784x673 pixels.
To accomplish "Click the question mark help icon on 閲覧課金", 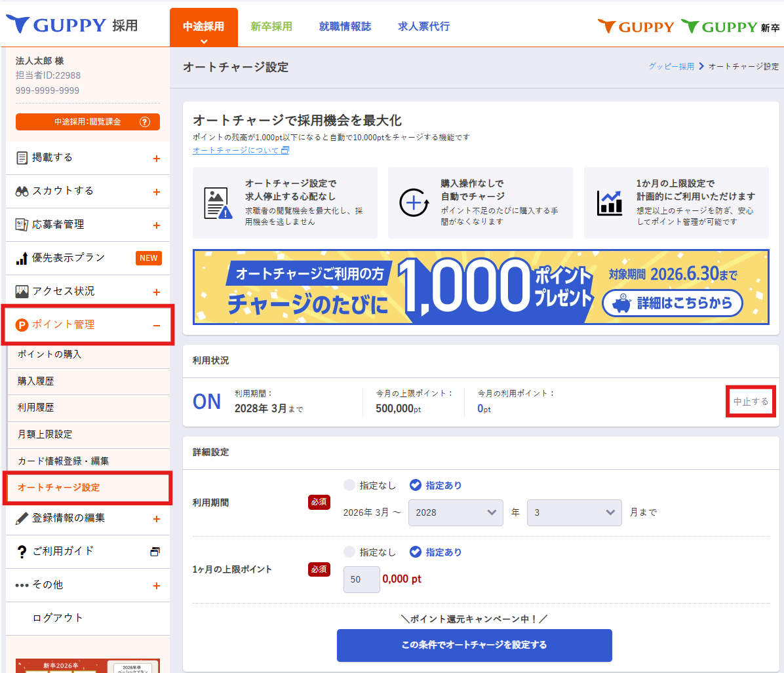I will [144, 122].
